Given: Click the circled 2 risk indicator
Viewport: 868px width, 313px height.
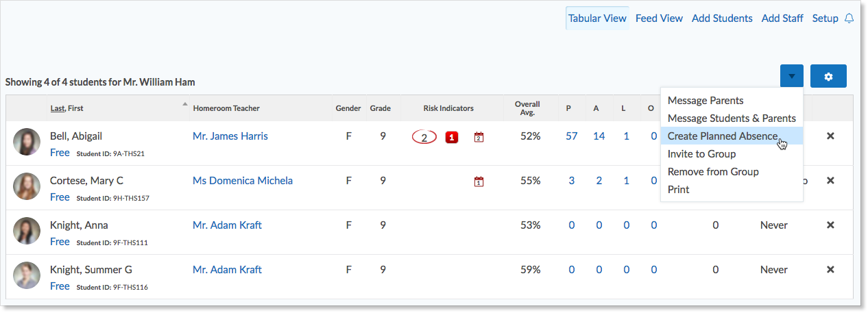Looking at the screenshot, I should pos(424,137).
